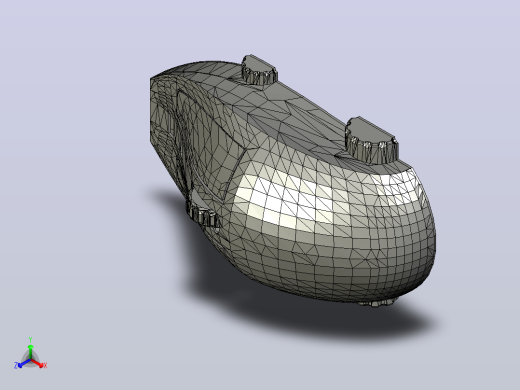
Task: Select the knurled knob near the rounded nose
Action: pyautogui.click(x=372, y=141)
